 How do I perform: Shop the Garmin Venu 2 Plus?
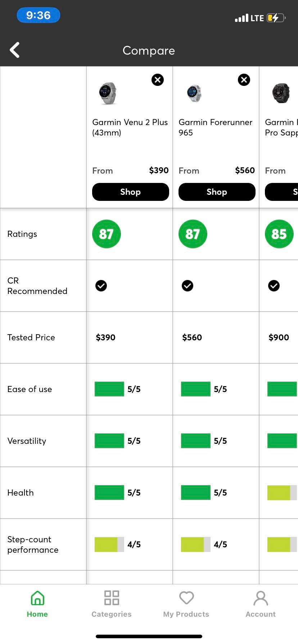point(131,192)
